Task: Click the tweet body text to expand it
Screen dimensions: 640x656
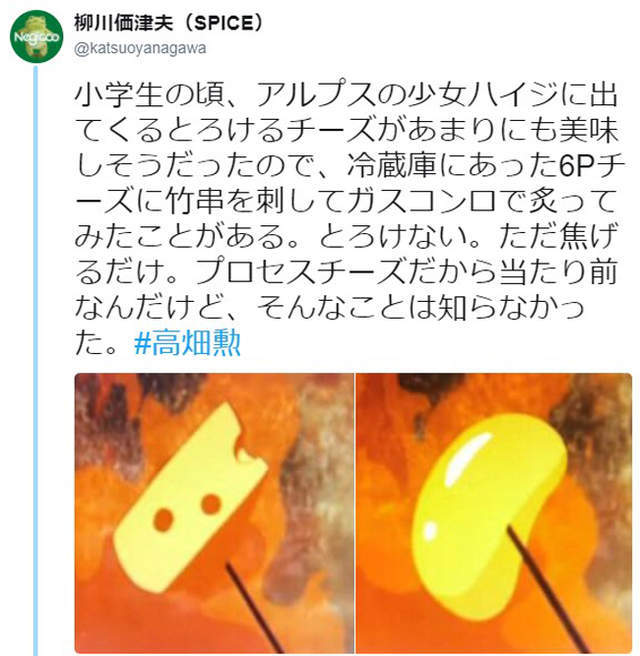Action: pyautogui.click(x=348, y=219)
